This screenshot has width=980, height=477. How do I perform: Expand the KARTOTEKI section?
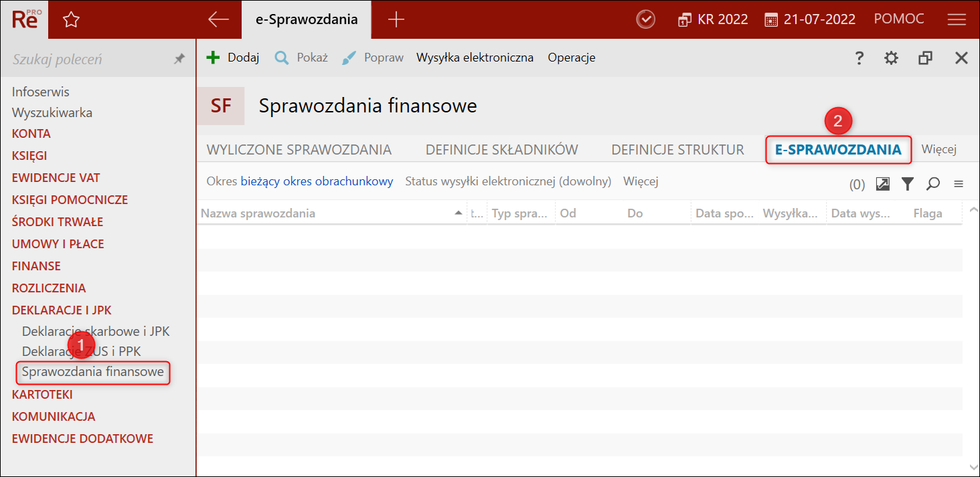42,395
